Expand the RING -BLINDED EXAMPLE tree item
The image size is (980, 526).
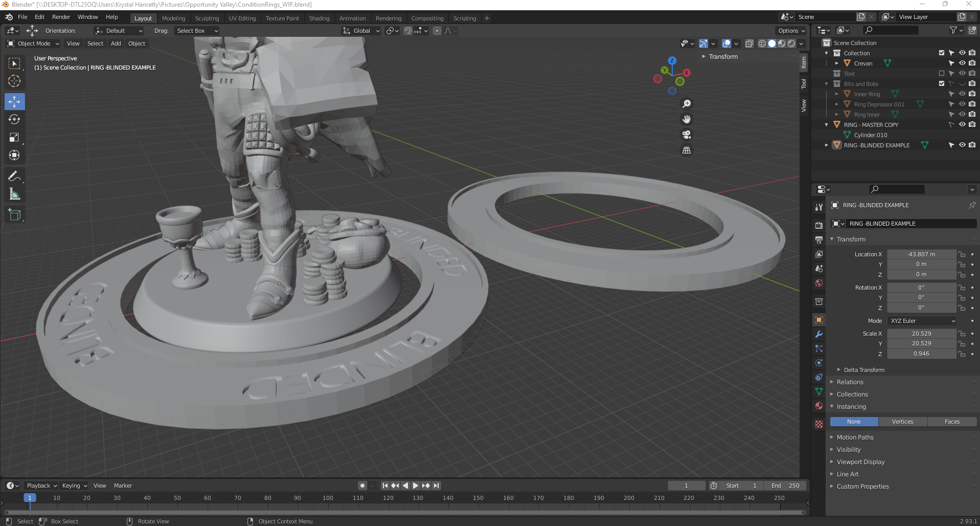click(x=827, y=145)
